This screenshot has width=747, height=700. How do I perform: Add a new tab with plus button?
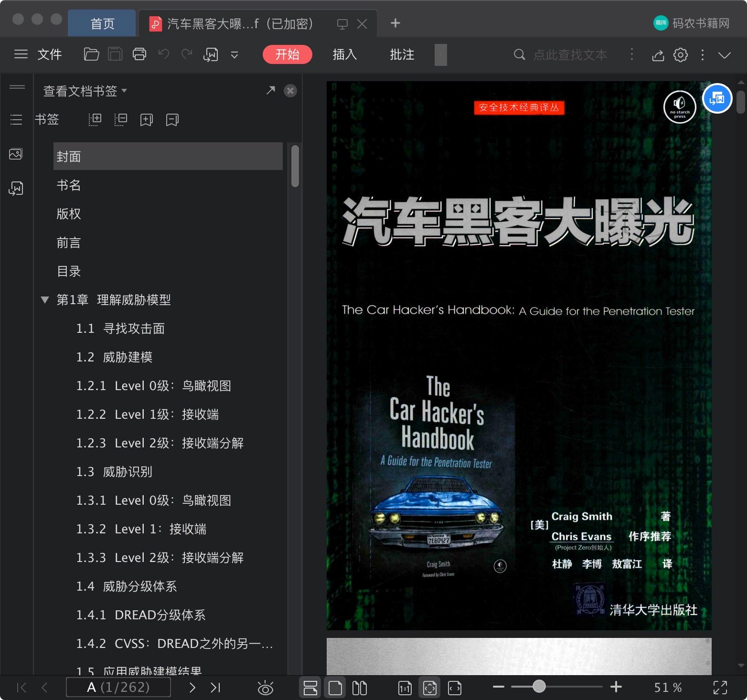pyautogui.click(x=395, y=23)
